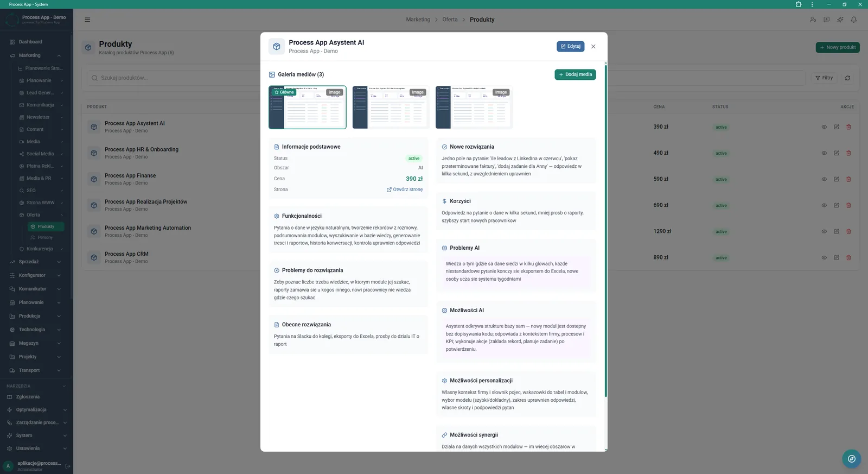This screenshot has width=868, height=474.
Task: Delete the Process App Asystent AI row
Action: [x=848, y=127]
